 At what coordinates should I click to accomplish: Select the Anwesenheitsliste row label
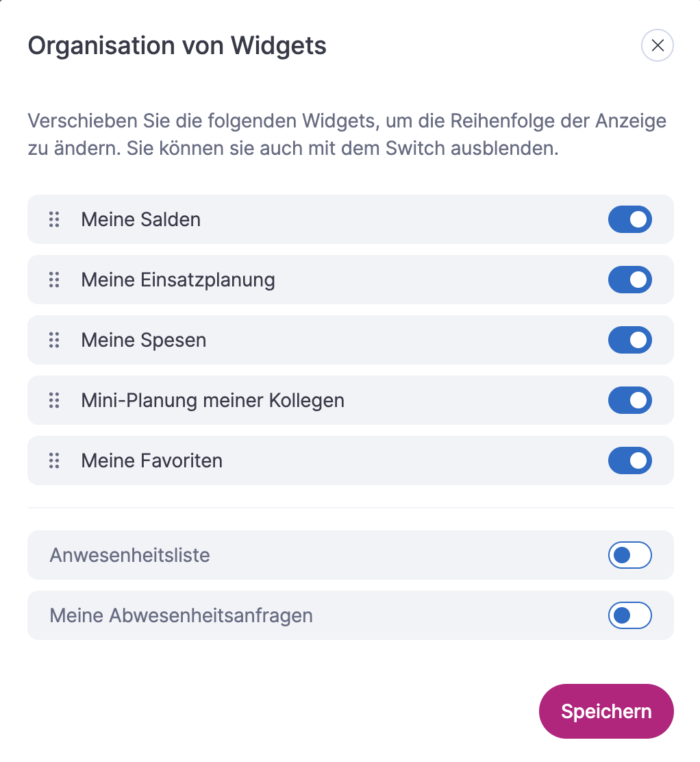coord(129,555)
